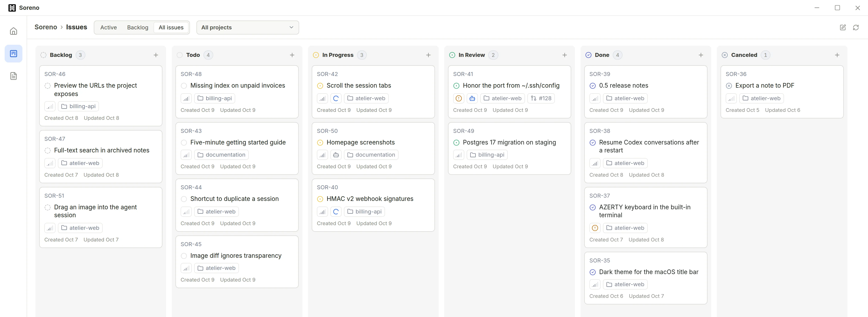Open project tag billing-api on SOR-46
868x317 pixels.
coord(78,106)
